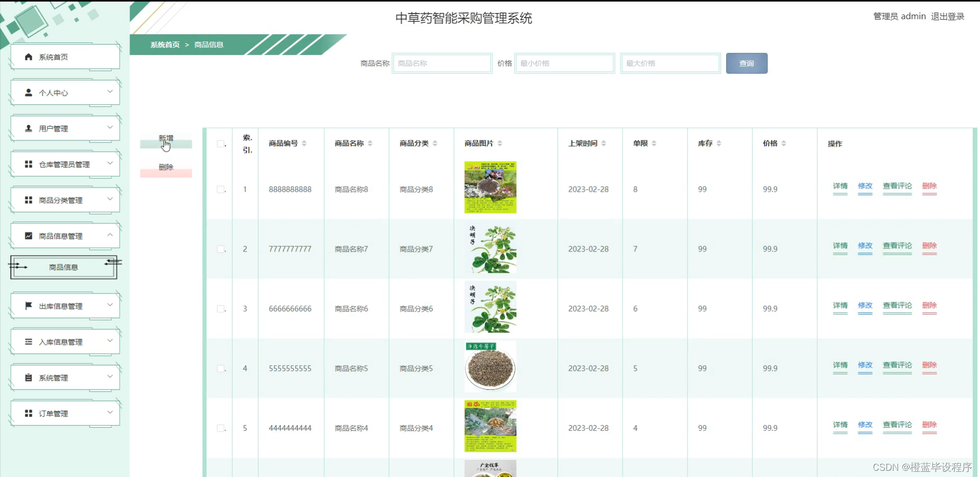
Task: Open 出库信息管理 in the sidebar
Action: click(65, 306)
